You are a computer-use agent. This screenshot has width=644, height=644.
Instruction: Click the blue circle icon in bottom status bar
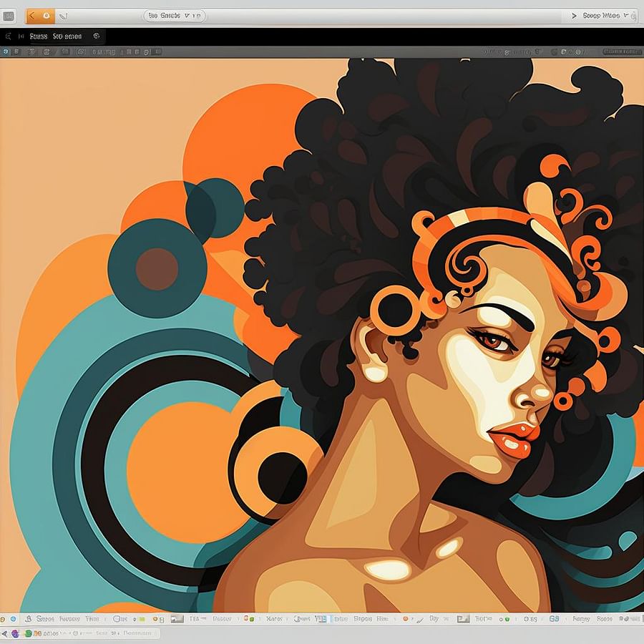[13, 618]
